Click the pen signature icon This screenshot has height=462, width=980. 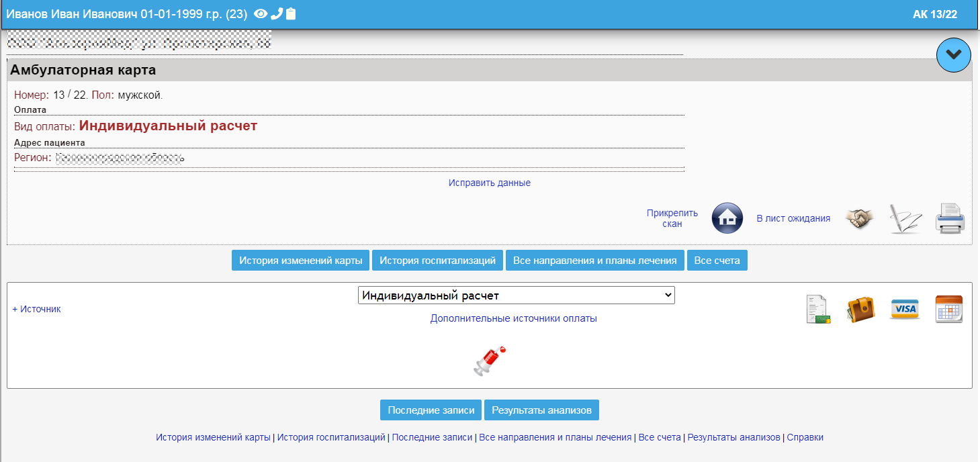905,218
